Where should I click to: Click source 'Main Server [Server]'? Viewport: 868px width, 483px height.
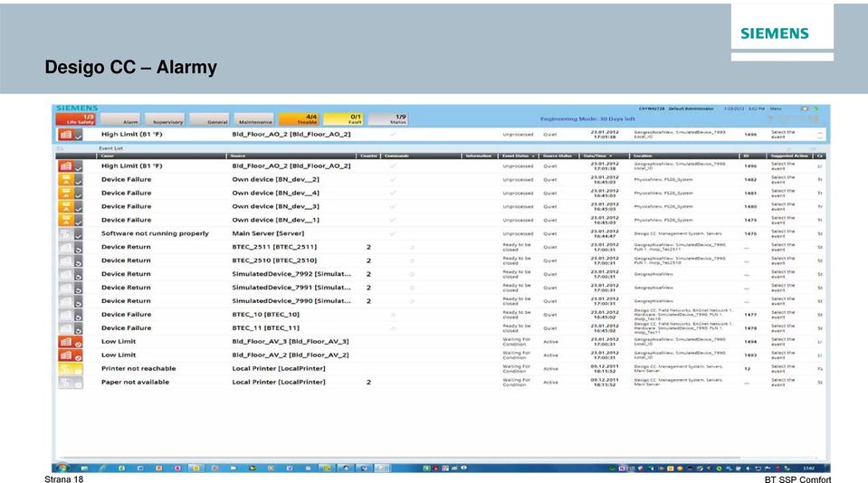tap(268, 233)
